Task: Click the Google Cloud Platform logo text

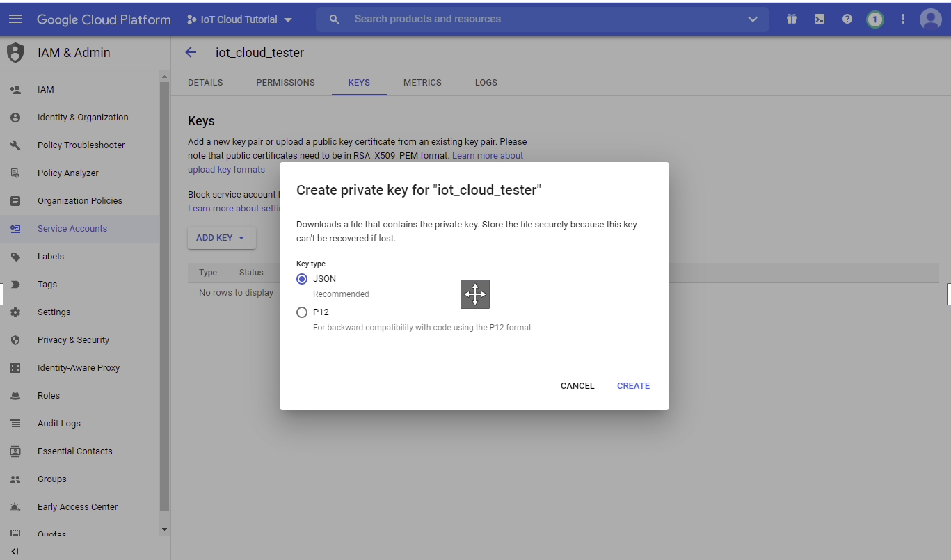Action: pyautogui.click(x=104, y=19)
